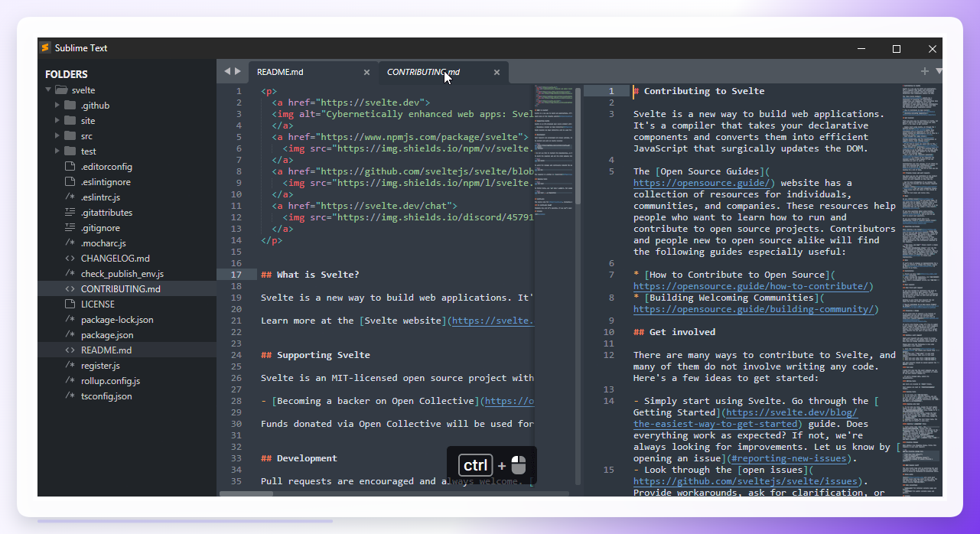Click the code icon beside package-lock.json

(x=70, y=319)
